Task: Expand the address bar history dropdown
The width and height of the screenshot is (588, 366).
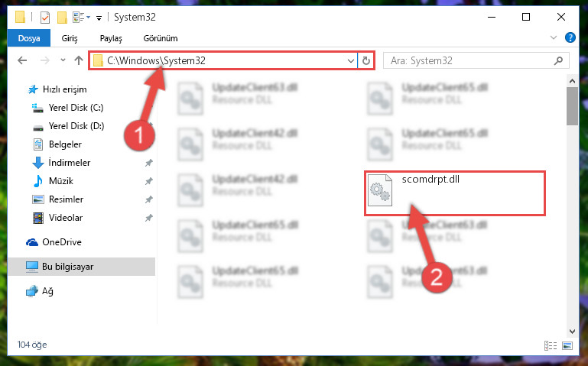Action: click(x=351, y=60)
